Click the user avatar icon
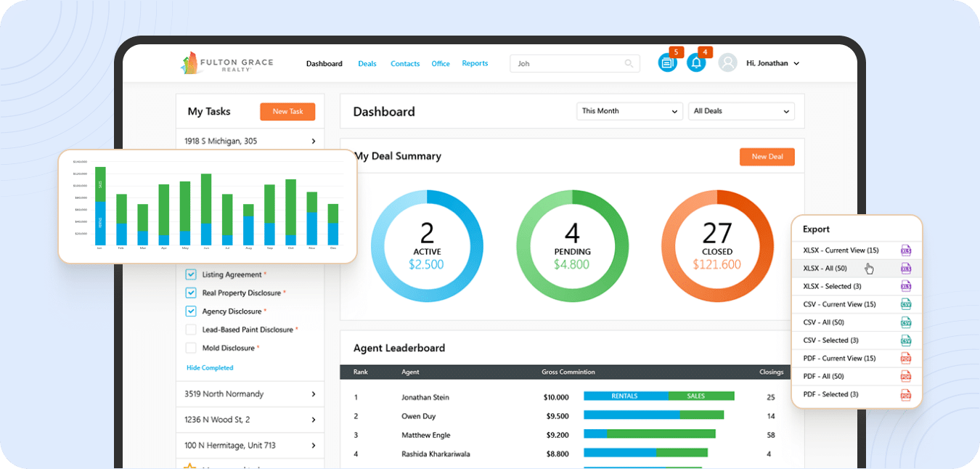The image size is (980, 469). (727, 63)
